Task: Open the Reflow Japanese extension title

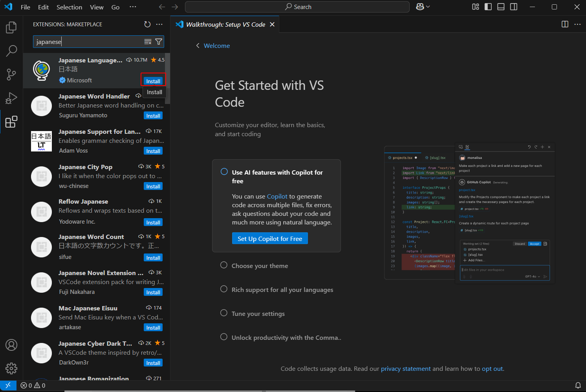Action: click(x=83, y=201)
